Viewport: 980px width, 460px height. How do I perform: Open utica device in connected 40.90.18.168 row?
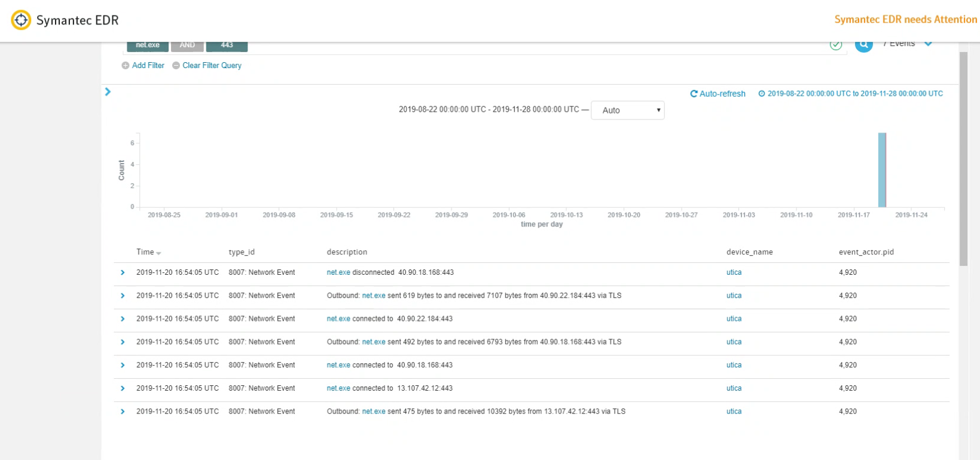click(x=734, y=365)
